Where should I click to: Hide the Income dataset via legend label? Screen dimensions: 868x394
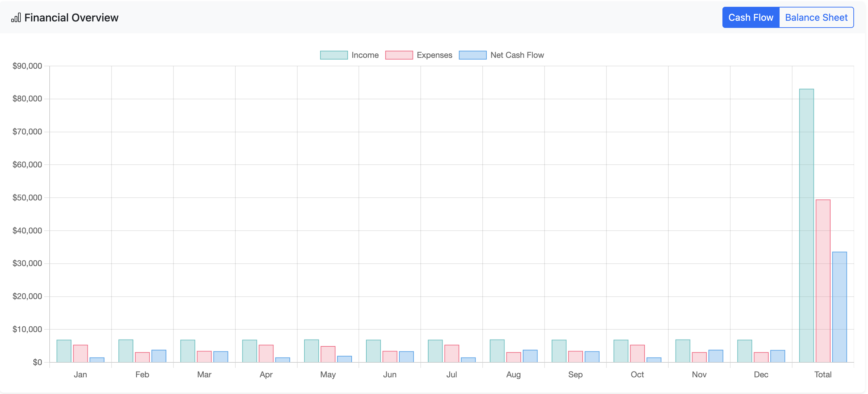(x=365, y=55)
